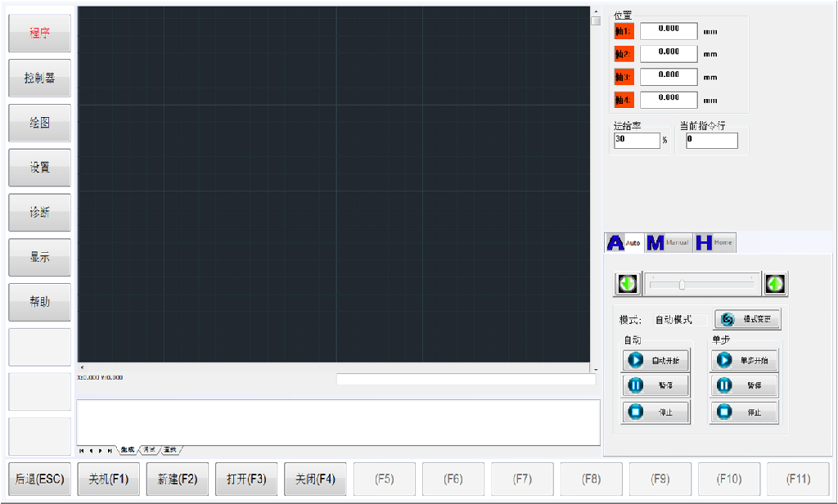Screen dimensions: 838x504
Task: Switch to the Auto tab
Action: click(x=624, y=243)
